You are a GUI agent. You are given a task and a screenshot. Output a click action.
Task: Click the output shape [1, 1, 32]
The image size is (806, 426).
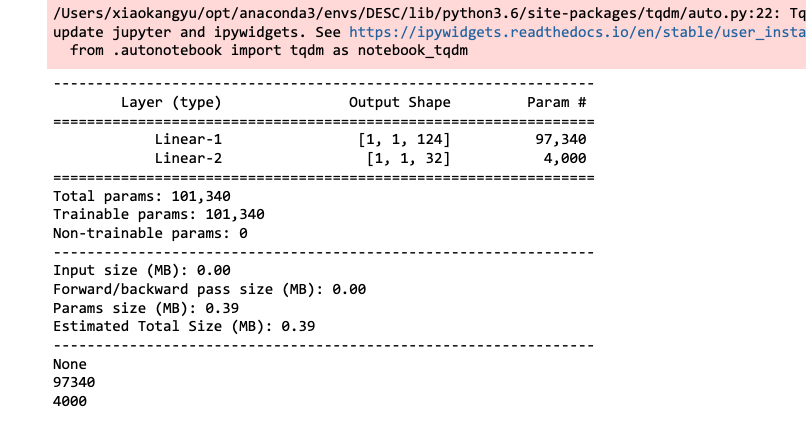tap(408, 158)
